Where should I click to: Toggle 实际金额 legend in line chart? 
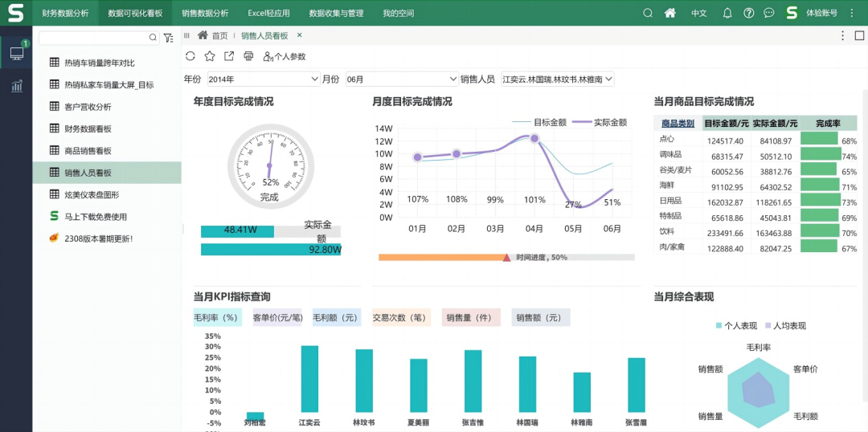pos(600,122)
